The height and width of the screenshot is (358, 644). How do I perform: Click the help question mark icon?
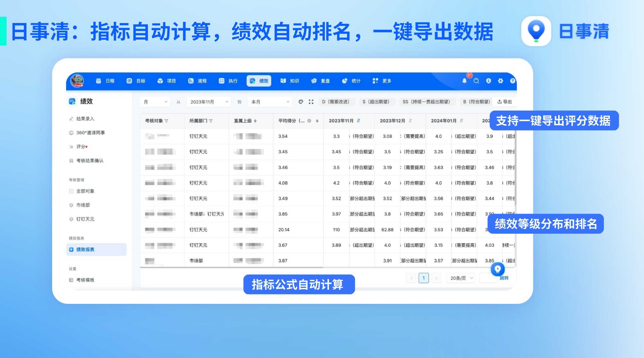pos(513,81)
